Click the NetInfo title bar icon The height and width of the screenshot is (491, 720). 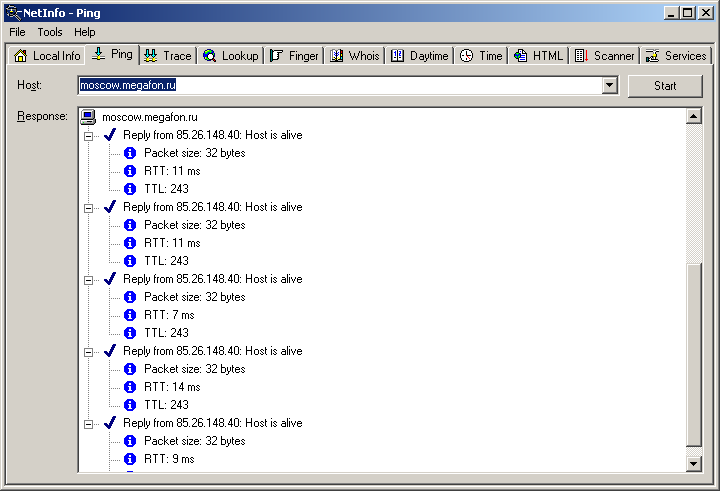pos(14,13)
